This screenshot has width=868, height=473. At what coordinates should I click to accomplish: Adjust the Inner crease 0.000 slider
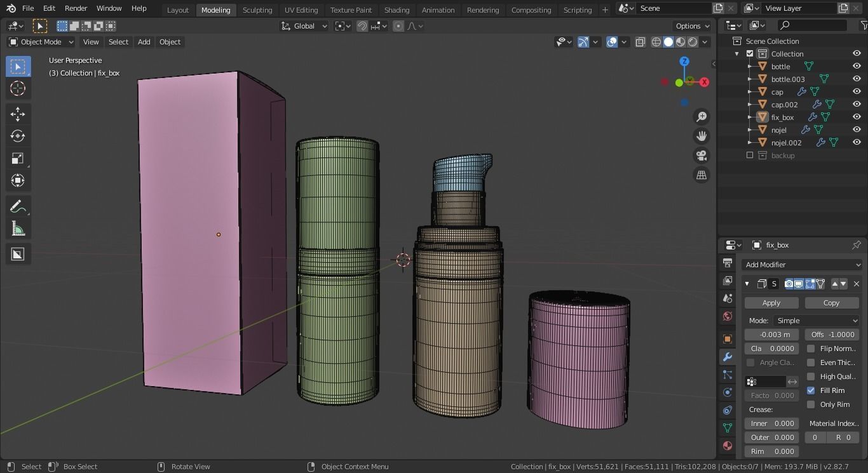pyautogui.click(x=771, y=423)
